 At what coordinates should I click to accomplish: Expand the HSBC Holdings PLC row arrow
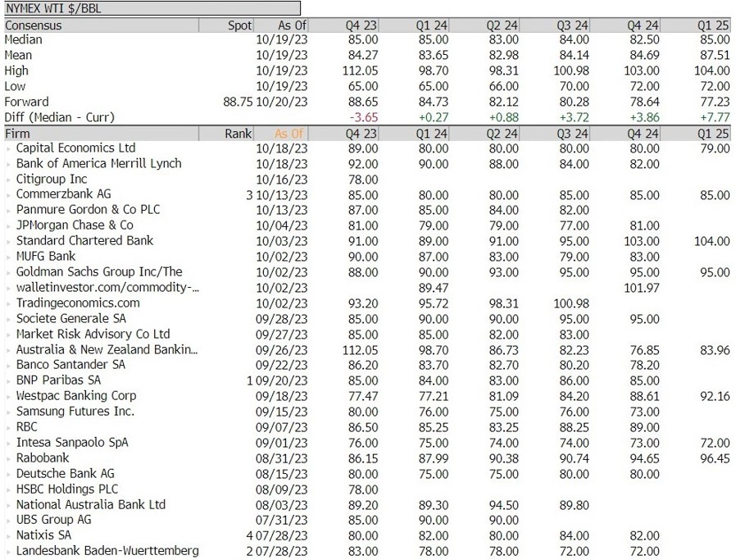8,489
